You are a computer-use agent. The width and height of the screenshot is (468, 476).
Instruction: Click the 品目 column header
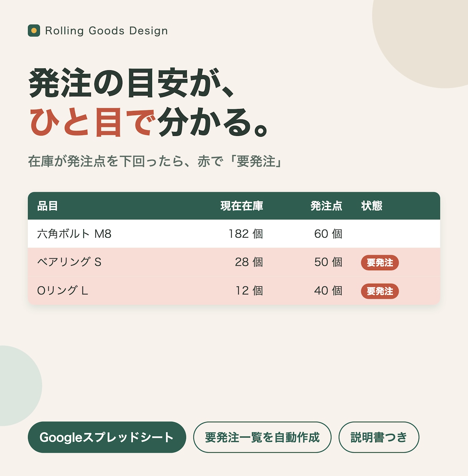click(x=48, y=206)
